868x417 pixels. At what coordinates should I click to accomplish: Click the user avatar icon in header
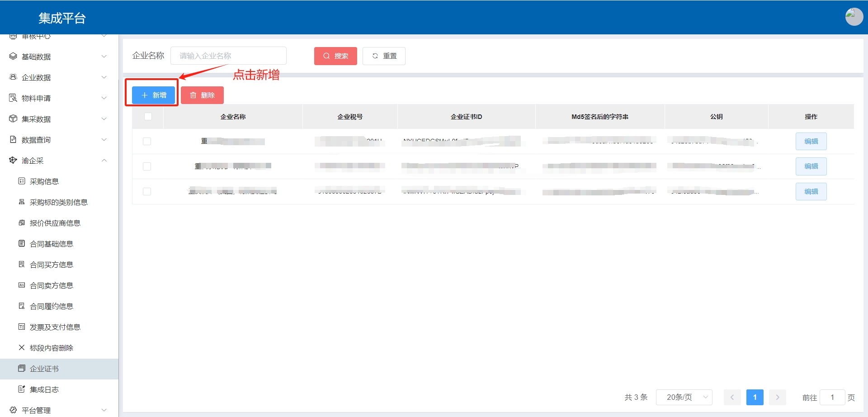pyautogui.click(x=854, y=17)
